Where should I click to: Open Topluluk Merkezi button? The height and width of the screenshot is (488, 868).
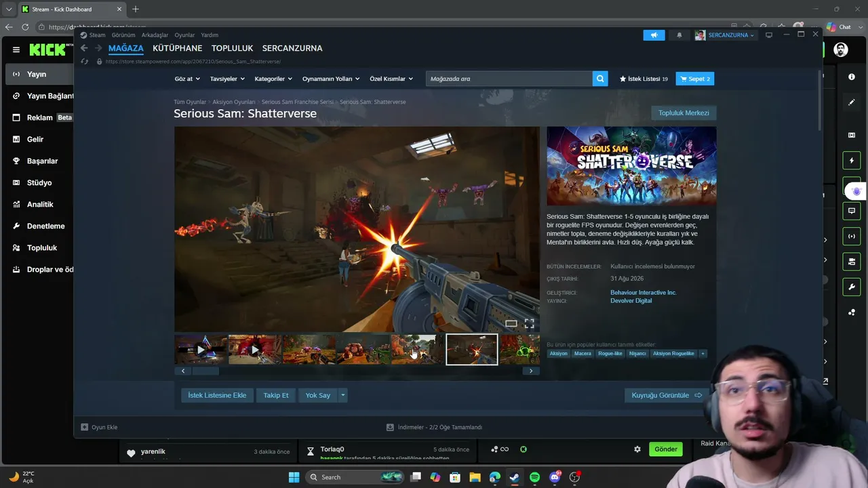coord(684,113)
